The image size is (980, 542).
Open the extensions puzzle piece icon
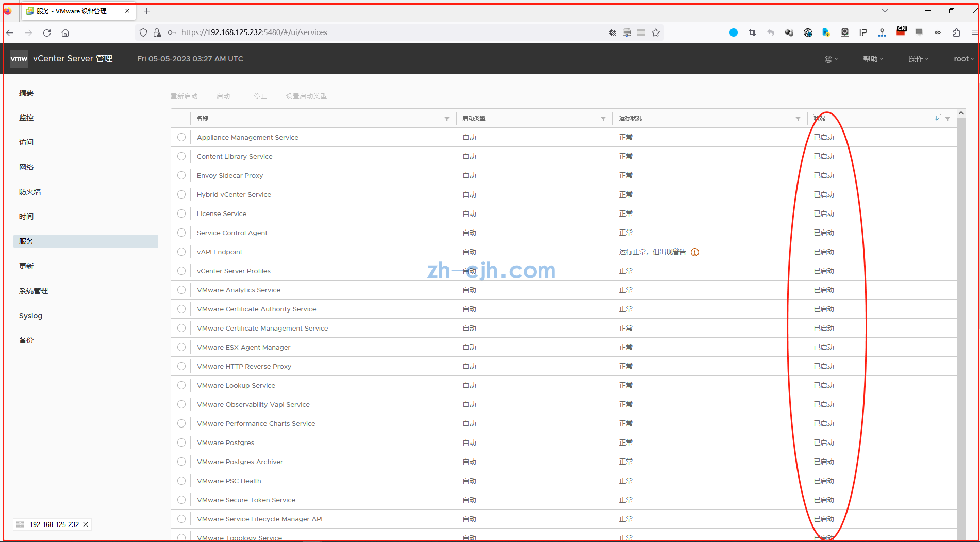coord(956,32)
